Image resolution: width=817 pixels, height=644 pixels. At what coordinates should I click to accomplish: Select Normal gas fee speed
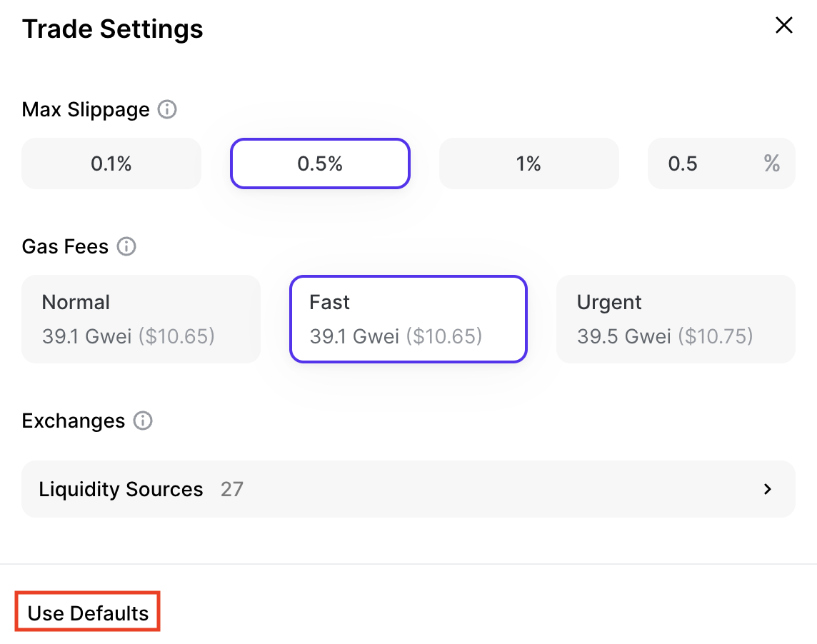click(141, 318)
